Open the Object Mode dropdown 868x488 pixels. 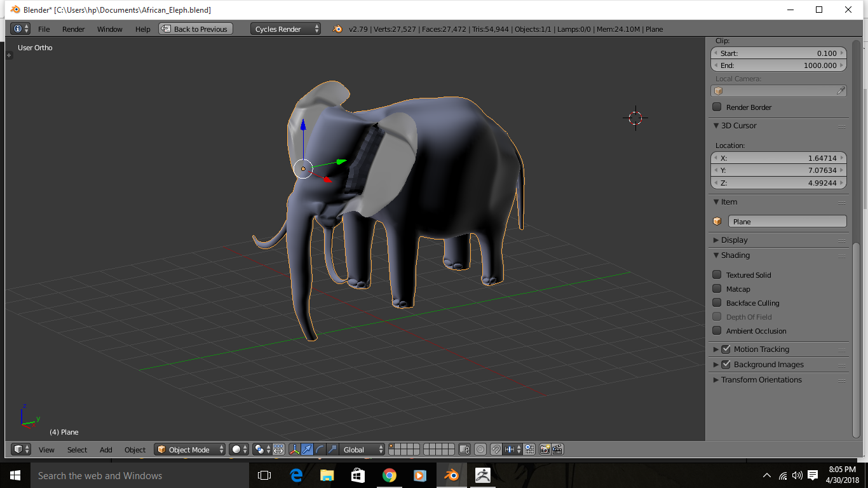[190, 449]
